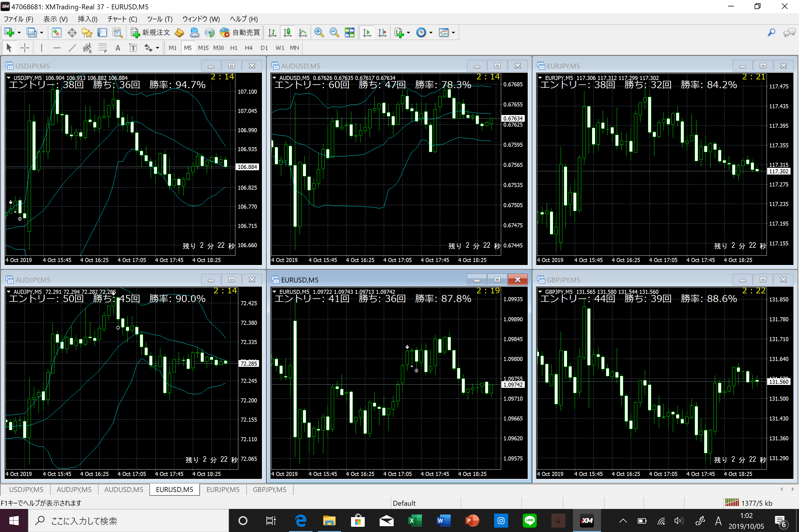
Task: Click the Zoom Out magnifier icon
Action: click(334, 33)
